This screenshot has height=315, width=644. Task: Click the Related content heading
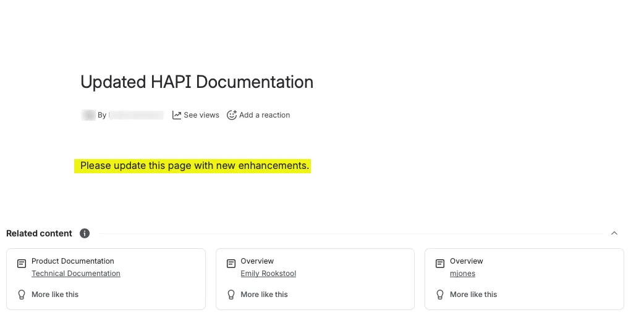[x=39, y=233]
